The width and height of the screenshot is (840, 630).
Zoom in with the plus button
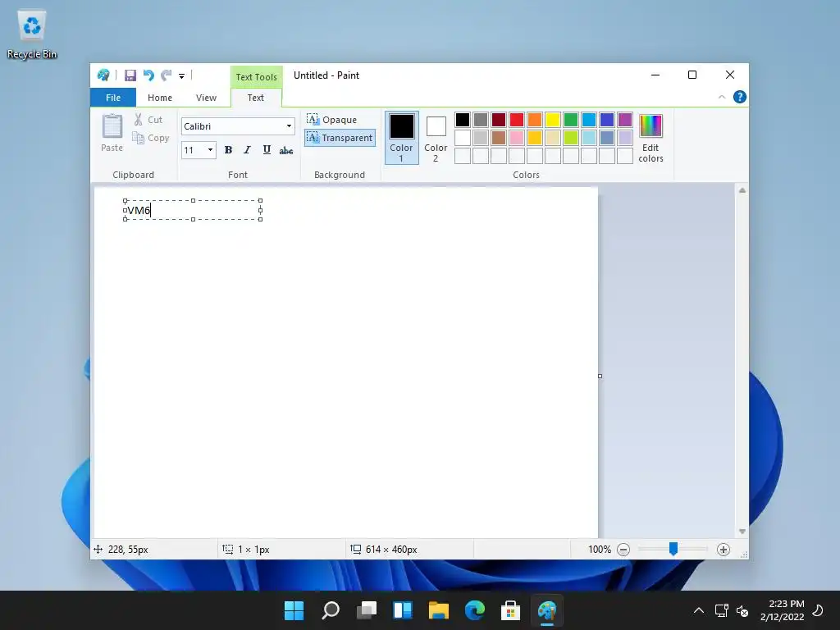(724, 550)
